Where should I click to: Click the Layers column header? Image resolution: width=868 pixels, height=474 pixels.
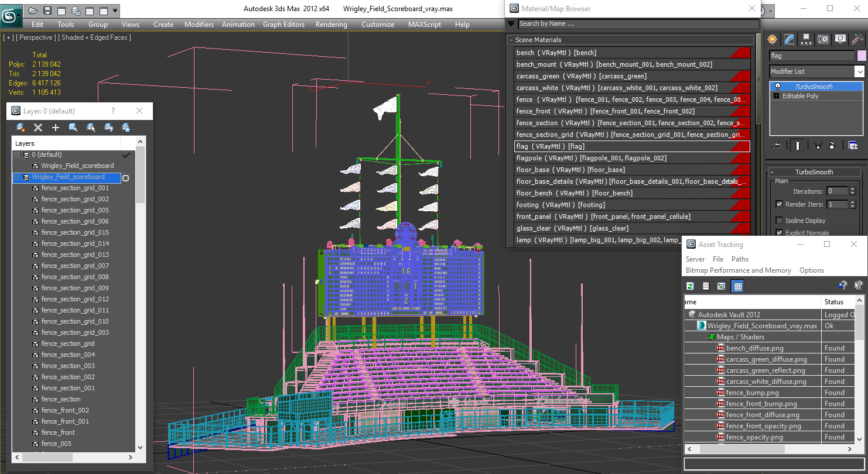coord(66,143)
